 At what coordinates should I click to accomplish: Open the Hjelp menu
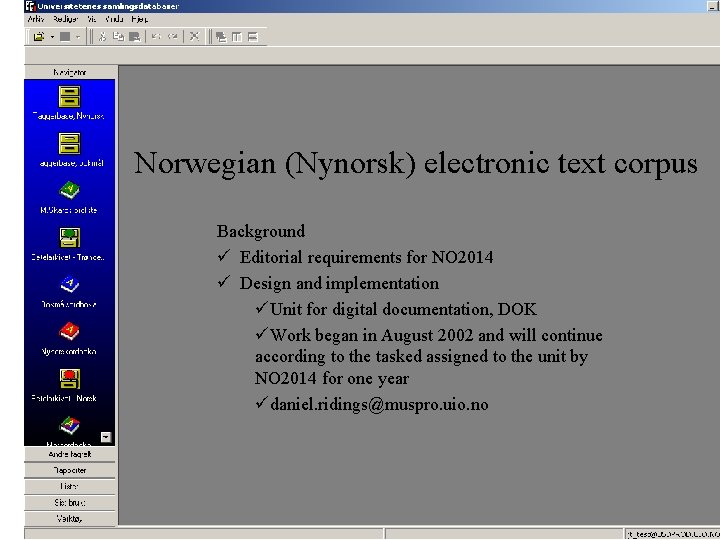[x=140, y=19]
